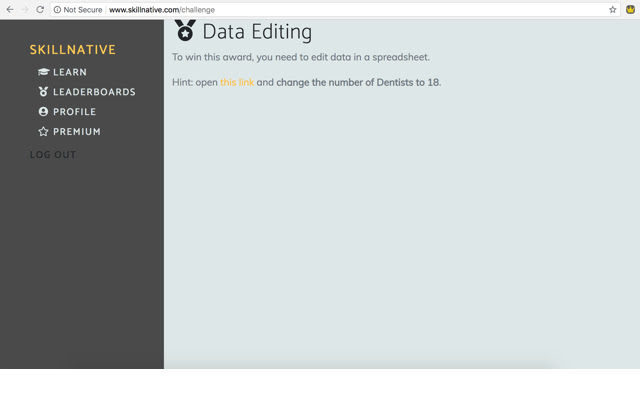Reload the page with the refresh icon
Viewport: 640px width, 400px height.
tap(40, 9)
